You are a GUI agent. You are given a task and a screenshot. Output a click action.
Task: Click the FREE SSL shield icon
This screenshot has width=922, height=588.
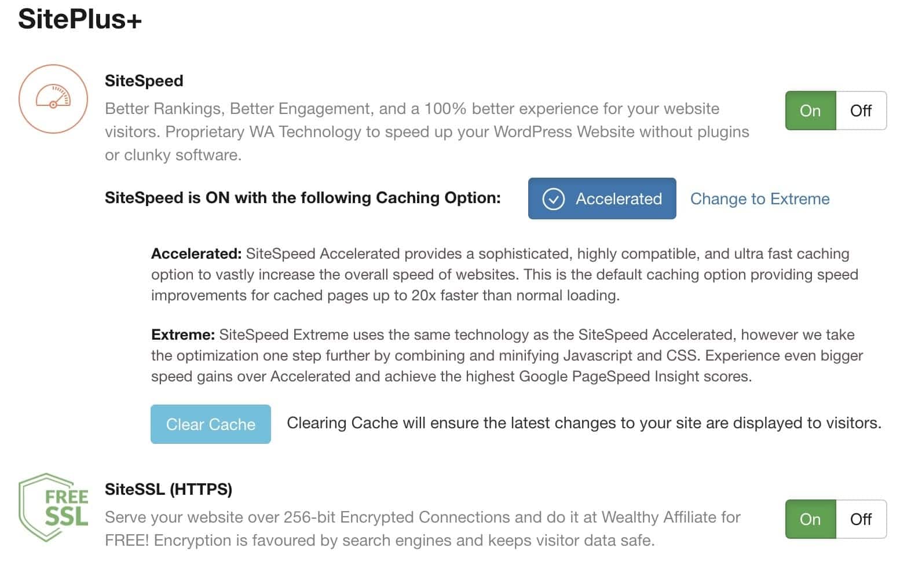(x=53, y=508)
